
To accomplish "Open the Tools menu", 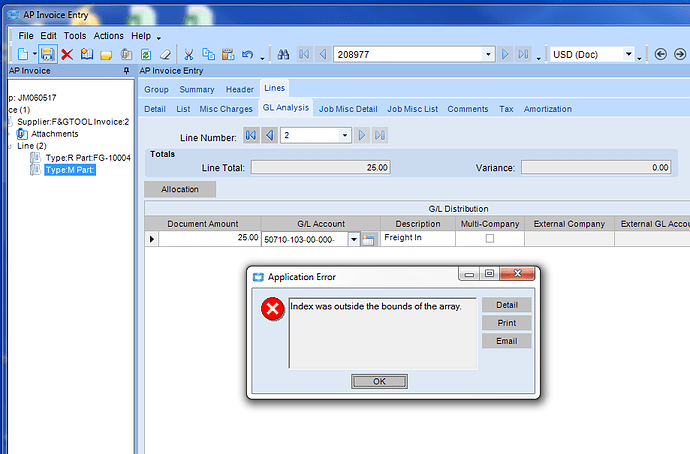I will (x=75, y=36).
